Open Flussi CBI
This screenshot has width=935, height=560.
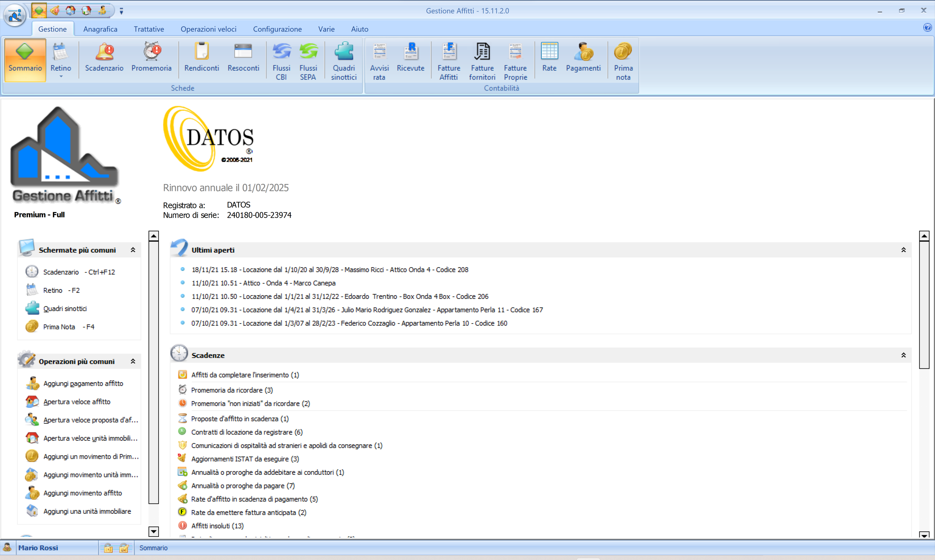coord(281,61)
